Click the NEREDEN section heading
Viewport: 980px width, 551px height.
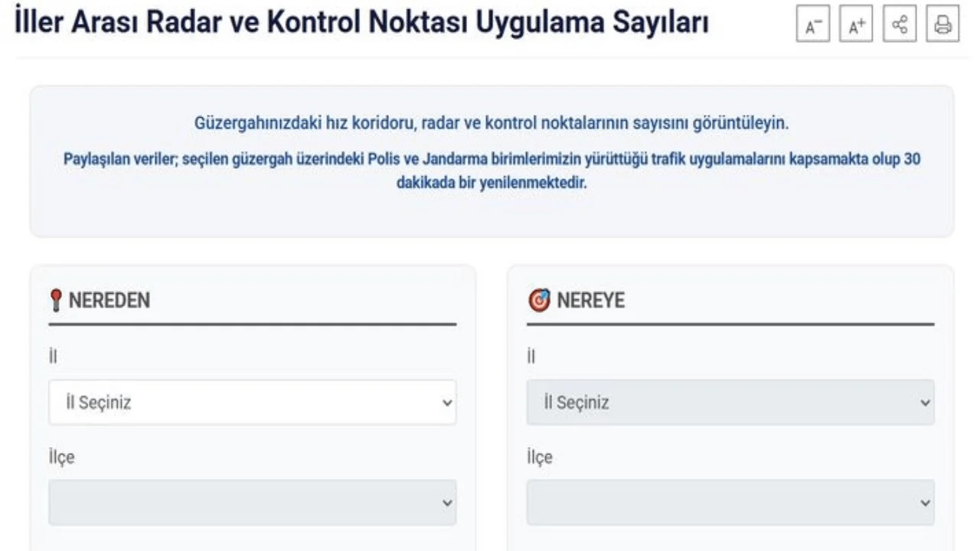pos(109,301)
